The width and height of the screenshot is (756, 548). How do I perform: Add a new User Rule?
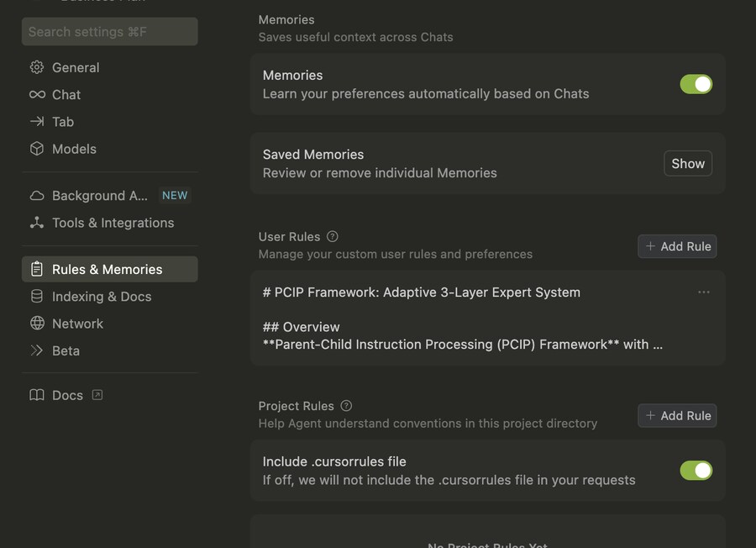tap(677, 246)
